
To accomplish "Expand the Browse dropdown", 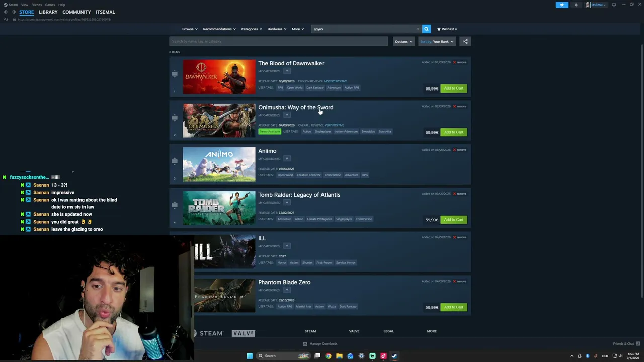I will [190, 29].
